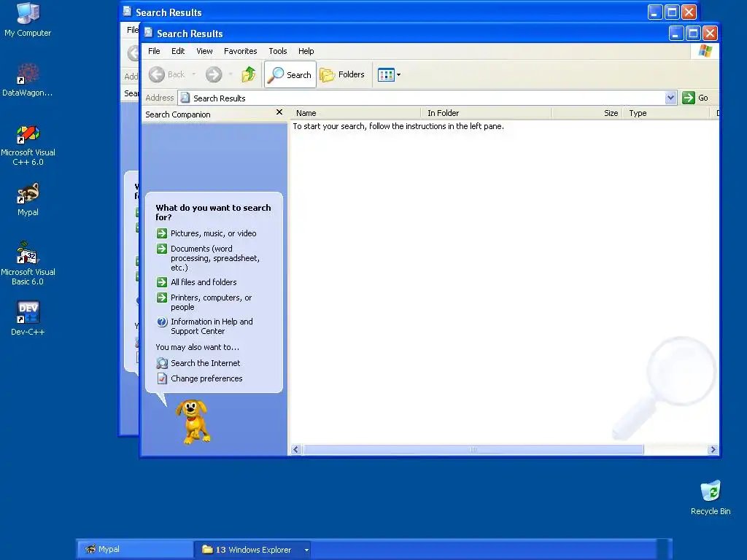Click help icon beside Information in Help
The height and width of the screenshot is (560, 747).
[162, 322]
